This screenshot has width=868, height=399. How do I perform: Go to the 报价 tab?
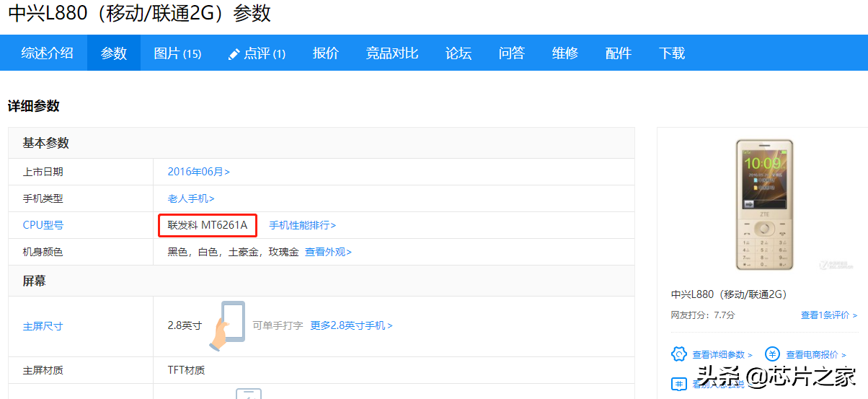coord(326,53)
